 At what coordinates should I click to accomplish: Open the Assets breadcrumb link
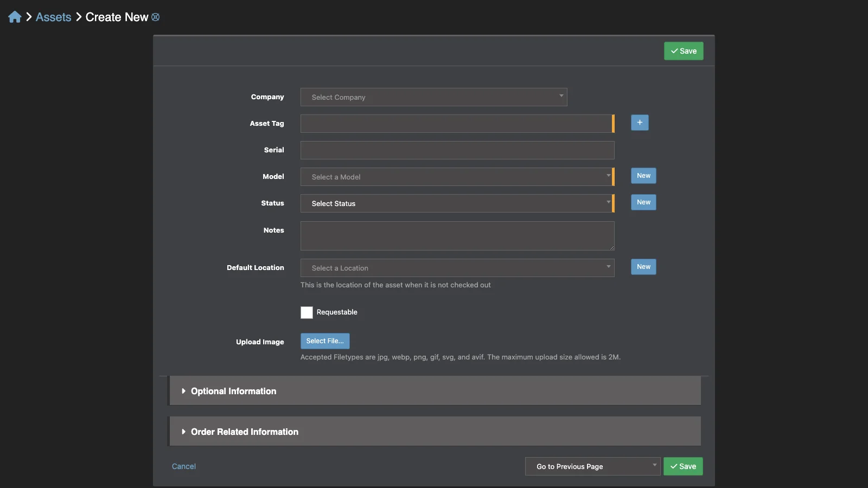pyautogui.click(x=53, y=17)
